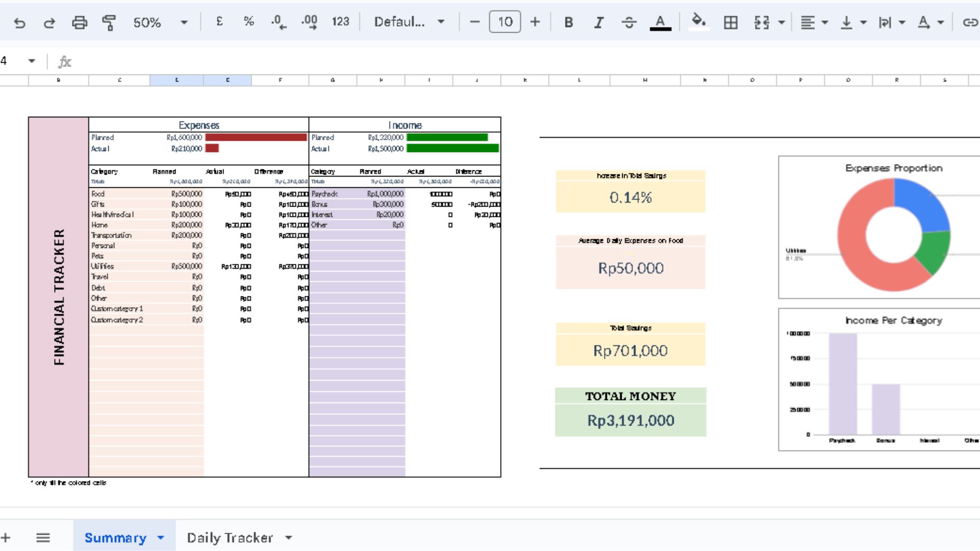Format as currency with pound icon
980x551 pixels.
click(x=219, y=21)
